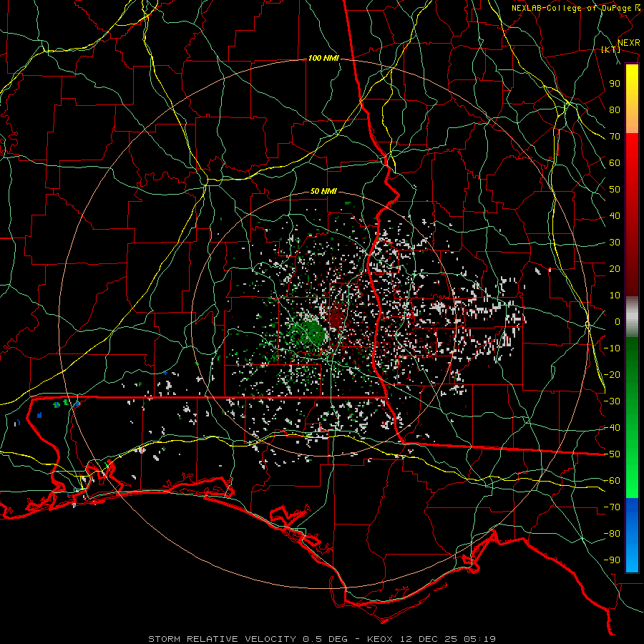Click the "90" value on velocity scale

pyautogui.click(x=615, y=84)
